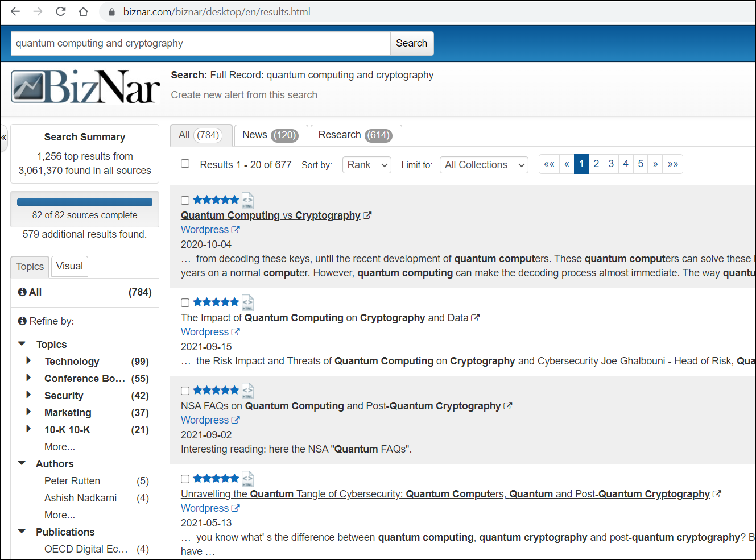Tick the select-all results checkbox
This screenshot has width=756, height=560.
pyautogui.click(x=185, y=164)
